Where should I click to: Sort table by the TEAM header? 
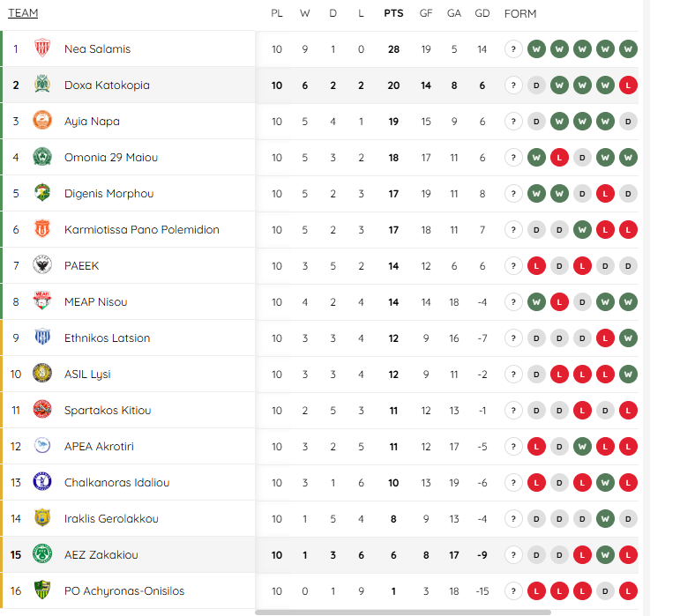point(23,13)
